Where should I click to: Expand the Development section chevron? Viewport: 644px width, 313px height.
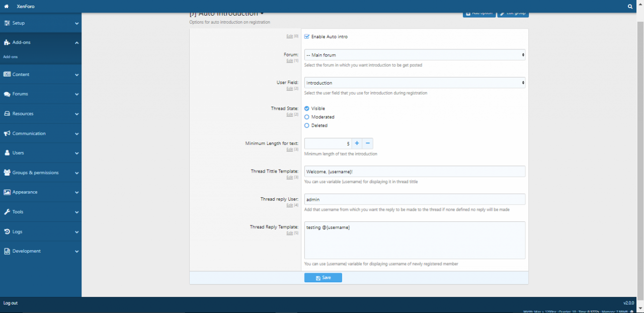tap(76, 251)
